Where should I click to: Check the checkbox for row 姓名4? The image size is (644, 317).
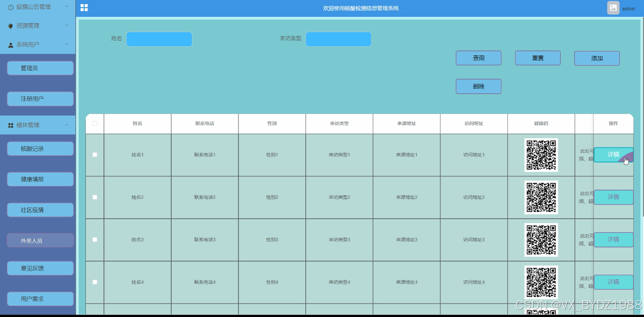(95, 282)
